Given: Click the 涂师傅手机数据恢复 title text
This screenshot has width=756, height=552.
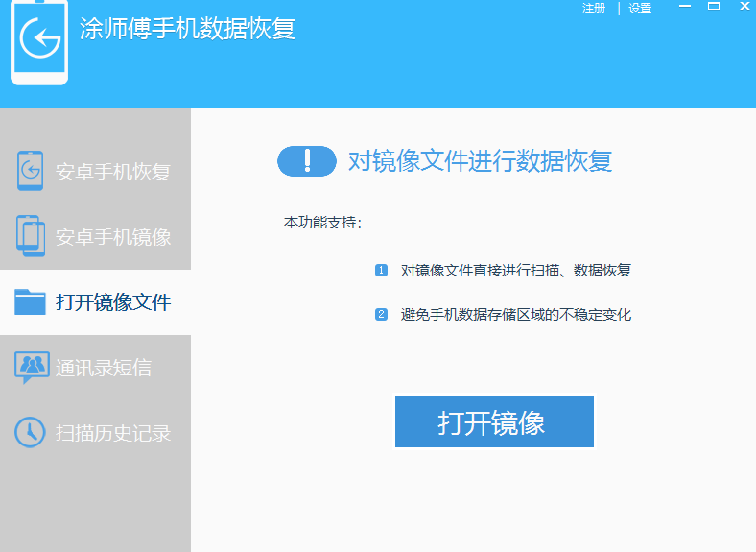Looking at the screenshot, I should [187, 29].
